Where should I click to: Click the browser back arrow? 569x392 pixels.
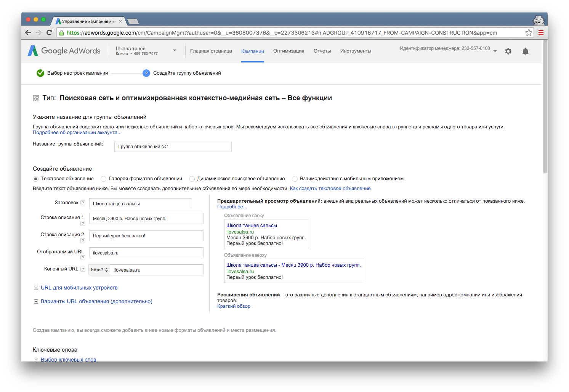pyautogui.click(x=28, y=33)
